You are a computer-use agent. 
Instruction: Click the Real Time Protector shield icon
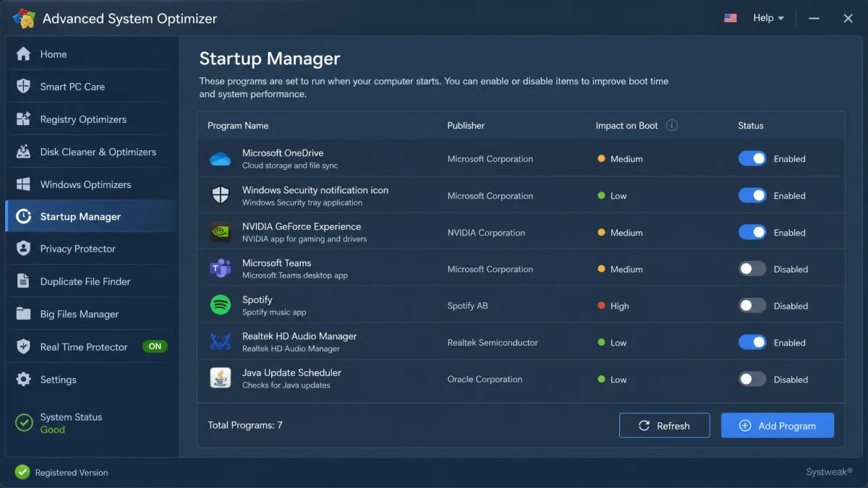pos(23,347)
